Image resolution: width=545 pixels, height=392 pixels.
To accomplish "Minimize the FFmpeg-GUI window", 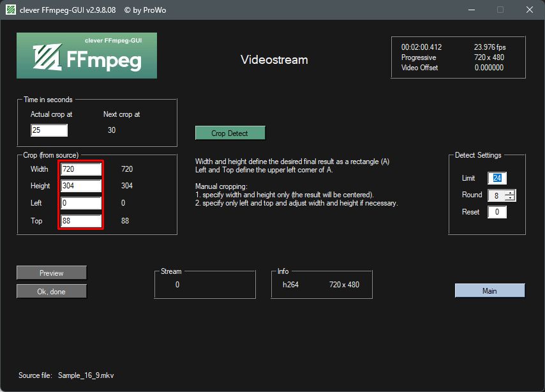I will click(x=472, y=10).
